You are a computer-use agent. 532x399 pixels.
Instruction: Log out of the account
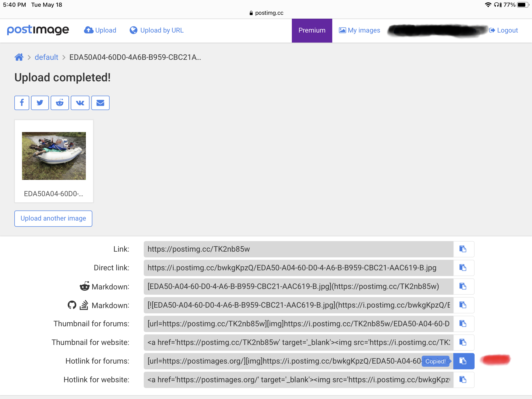pos(504,30)
